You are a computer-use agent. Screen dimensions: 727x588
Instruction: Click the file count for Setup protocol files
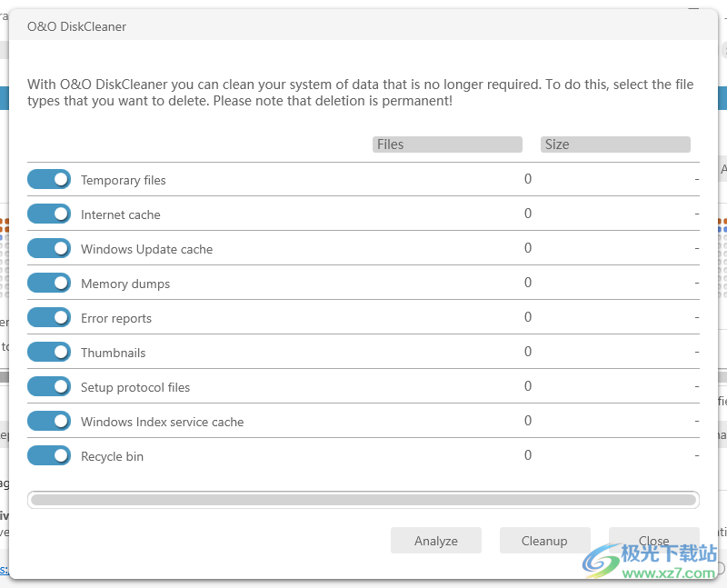(528, 386)
